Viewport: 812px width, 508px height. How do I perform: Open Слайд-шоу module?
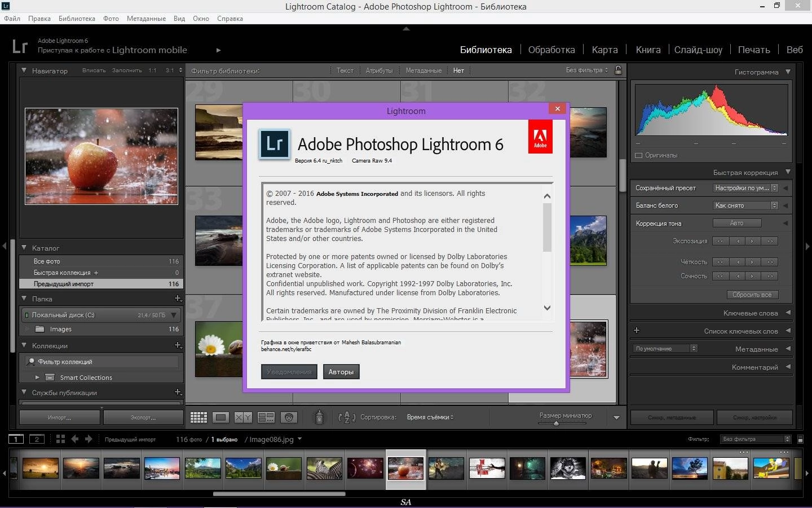pos(698,50)
